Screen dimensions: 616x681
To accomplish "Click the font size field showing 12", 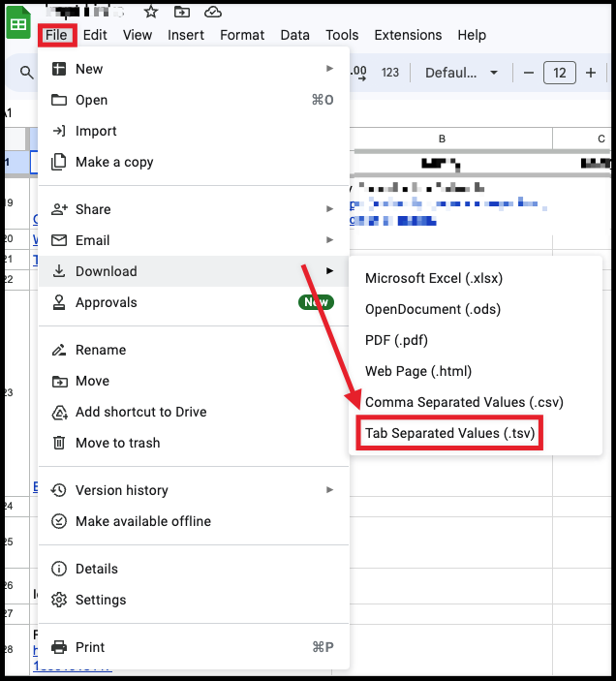I will click(x=560, y=73).
